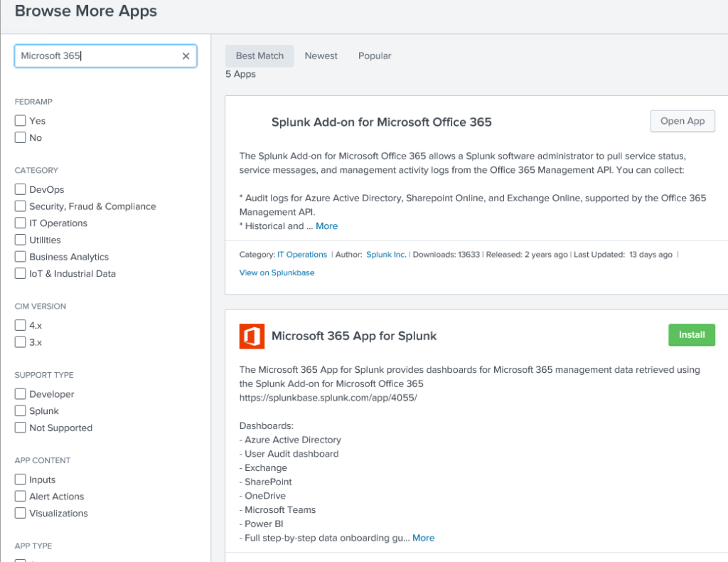
Task: Click the FEDRAMP filter heading
Action: [33, 102]
